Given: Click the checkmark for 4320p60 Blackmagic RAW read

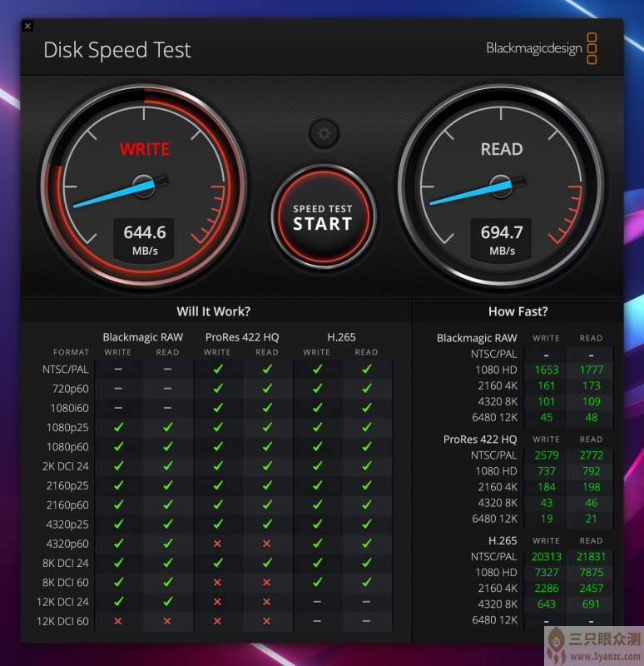Looking at the screenshot, I should point(168,543).
